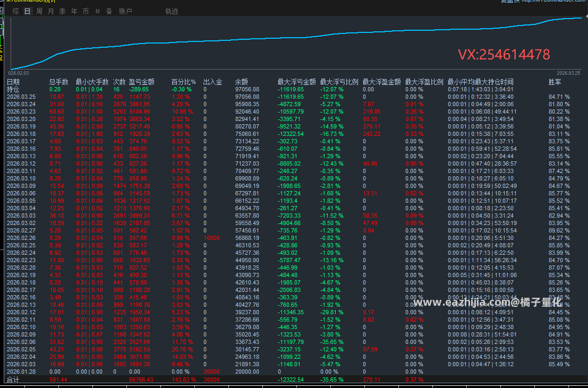Viewport: 588px width, 388px height.
Task: Click the 最小|平均|最大持仓时间 column header
Action: [480, 82]
